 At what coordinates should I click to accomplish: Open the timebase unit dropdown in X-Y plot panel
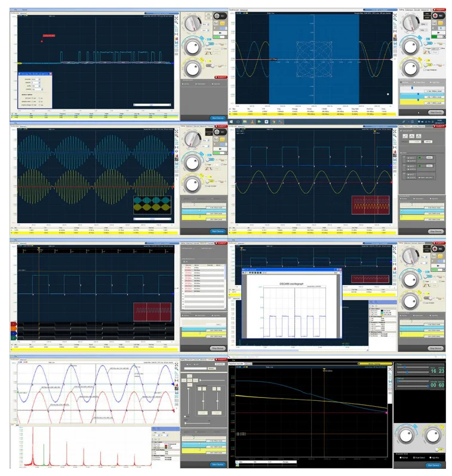tap(424, 24)
